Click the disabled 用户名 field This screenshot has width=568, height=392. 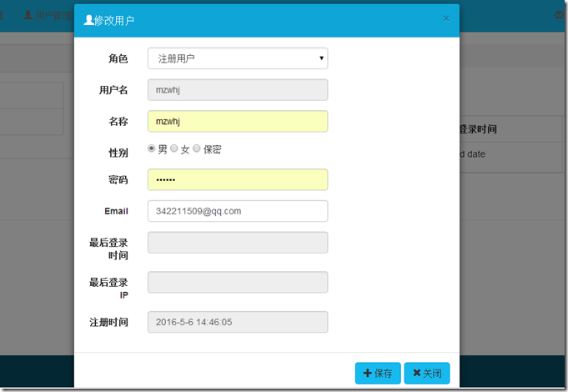237,90
